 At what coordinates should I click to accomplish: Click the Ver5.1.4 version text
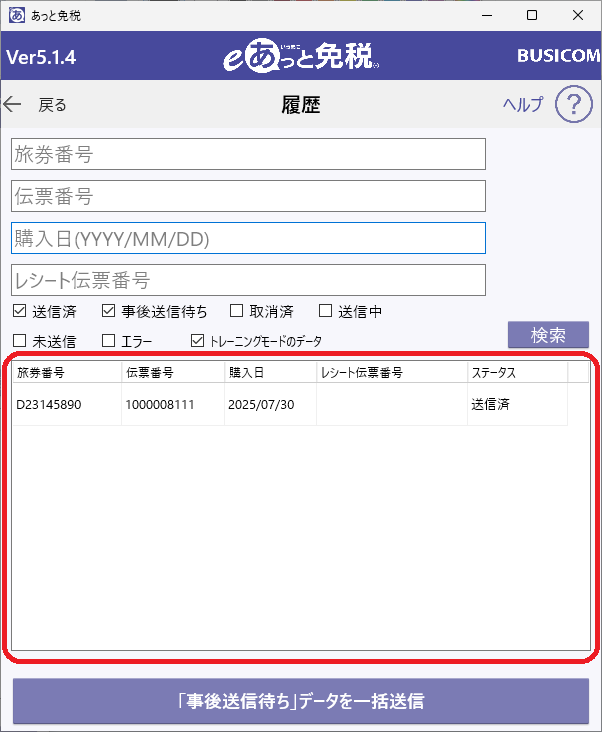tap(41, 57)
